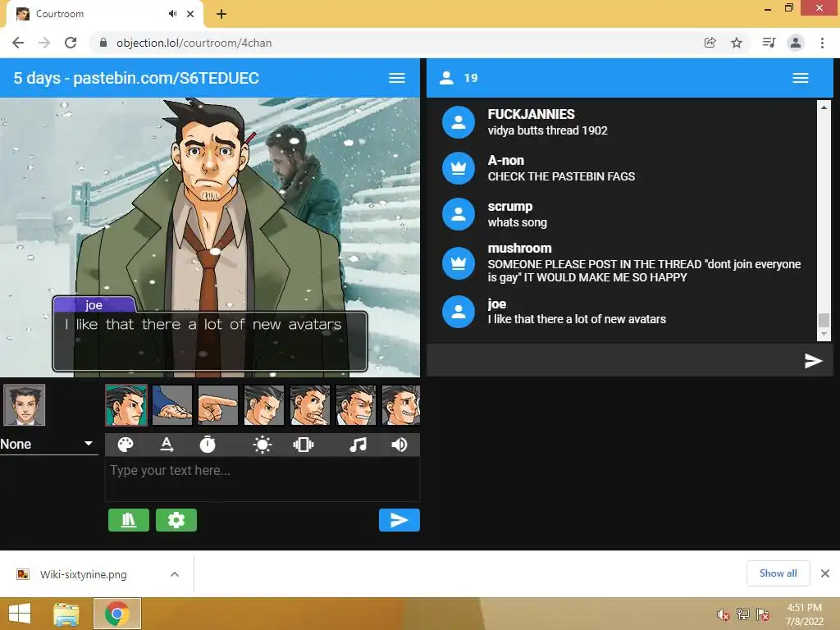The width and height of the screenshot is (840, 630).
Task: Click the chat message input field
Action: tap(614, 361)
